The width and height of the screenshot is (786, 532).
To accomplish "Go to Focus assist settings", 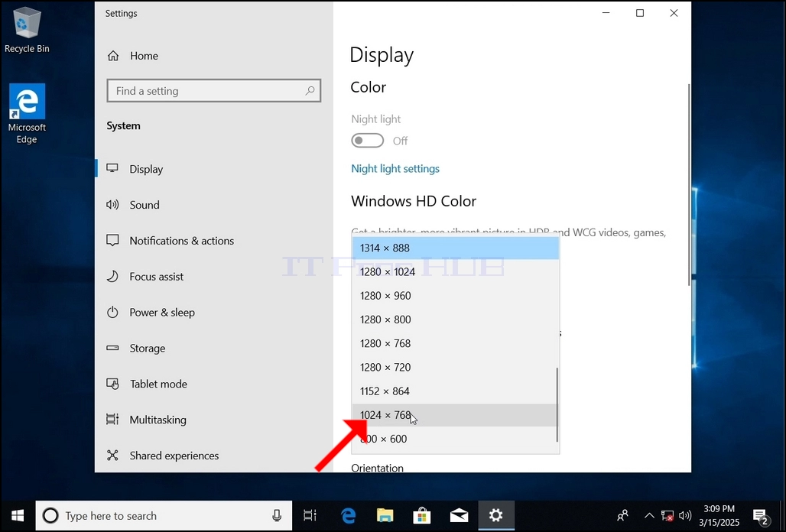I will pos(157,277).
